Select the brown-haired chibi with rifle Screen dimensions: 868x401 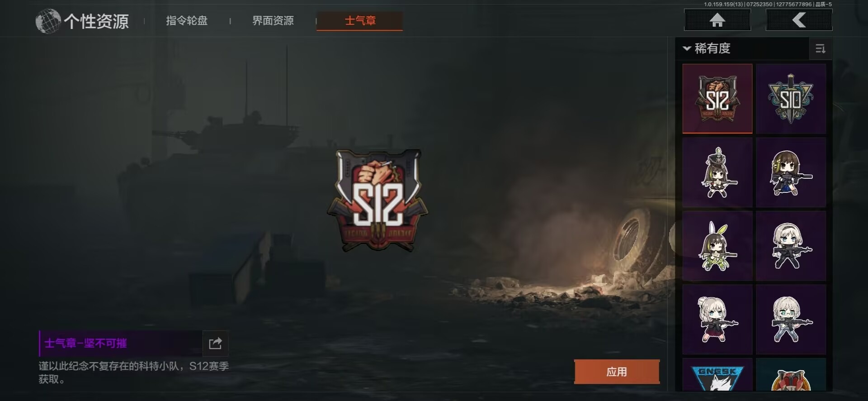click(x=791, y=172)
